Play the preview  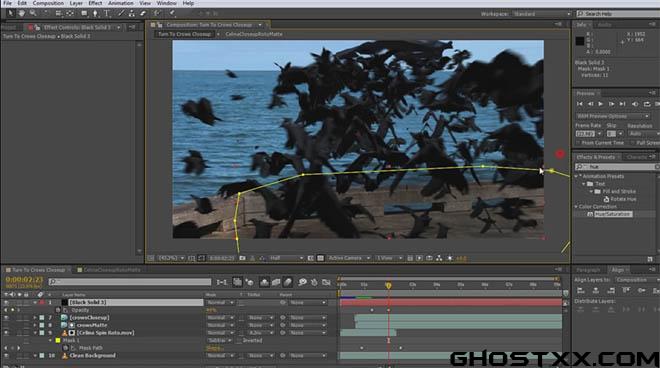click(x=601, y=104)
